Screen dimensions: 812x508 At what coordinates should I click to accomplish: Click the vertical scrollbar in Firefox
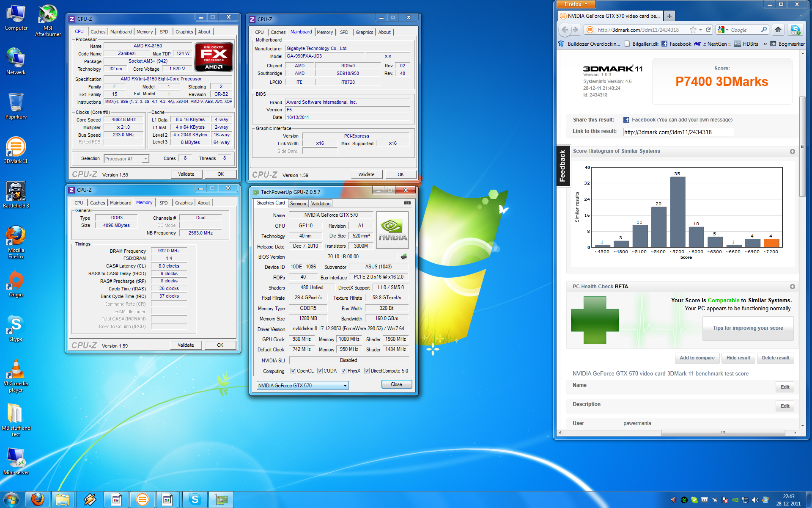pyautogui.click(x=802, y=146)
